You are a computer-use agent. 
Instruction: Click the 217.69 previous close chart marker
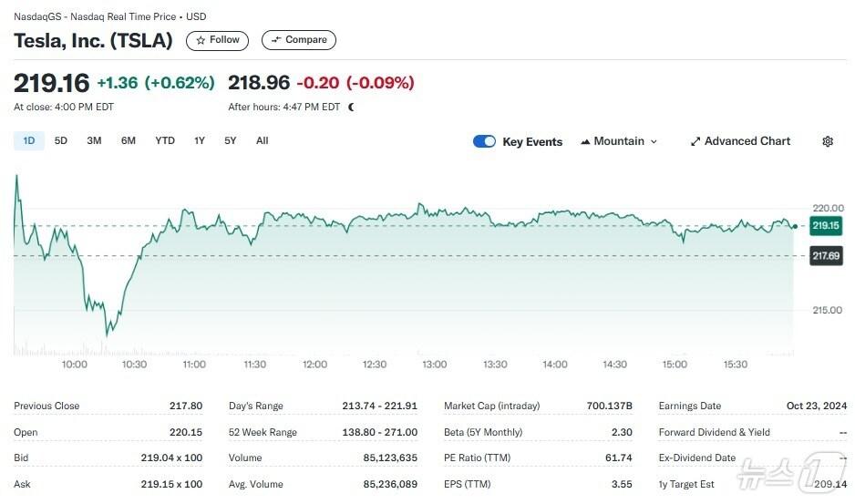tap(826, 256)
